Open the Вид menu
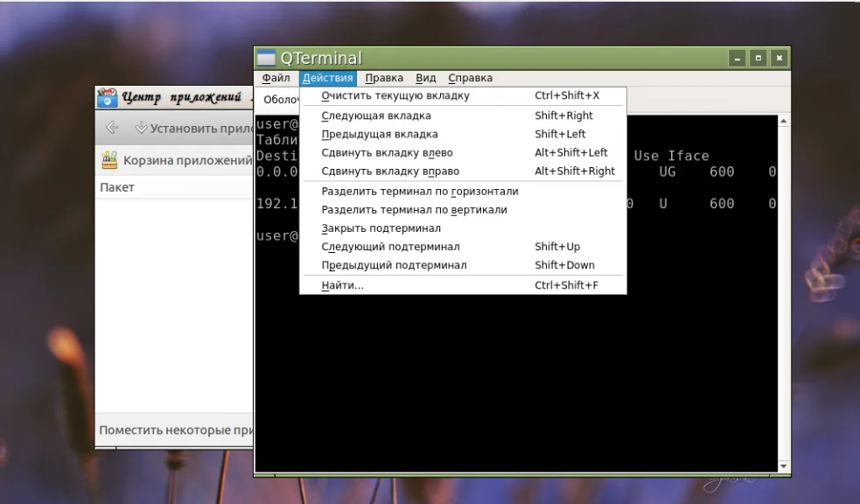 (425, 78)
